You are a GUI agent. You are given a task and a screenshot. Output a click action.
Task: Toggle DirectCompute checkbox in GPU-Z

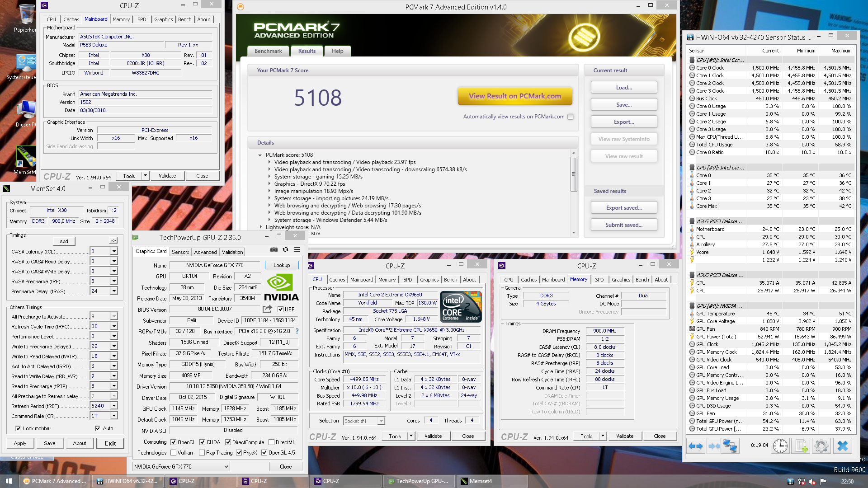click(x=228, y=442)
